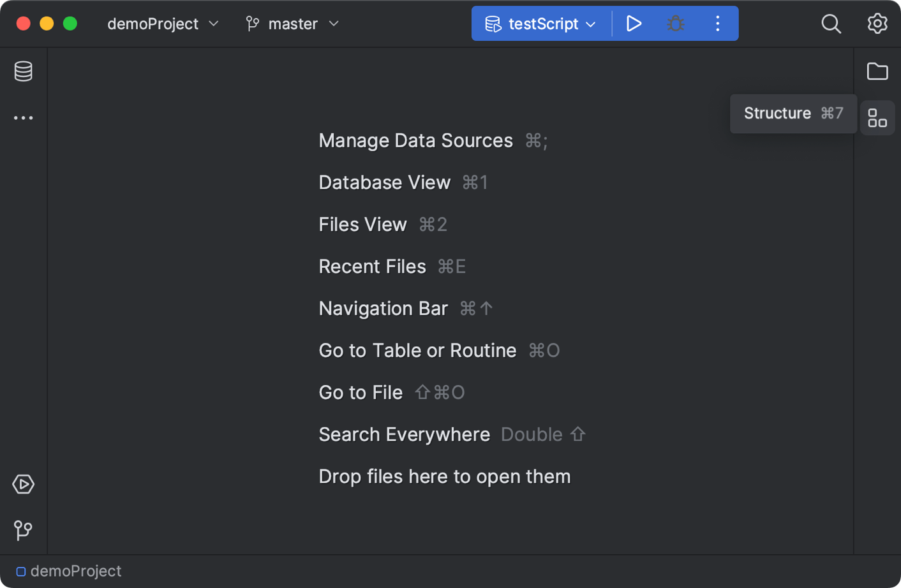
Task: Open the Structure tool window
Action: [x=877, y=117]
